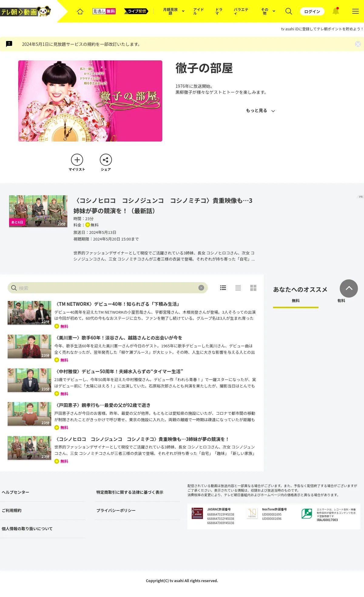The height and width of the screenshot is (597, 364).
Task: Click the NexTone logo
Action: coord(252,513)
